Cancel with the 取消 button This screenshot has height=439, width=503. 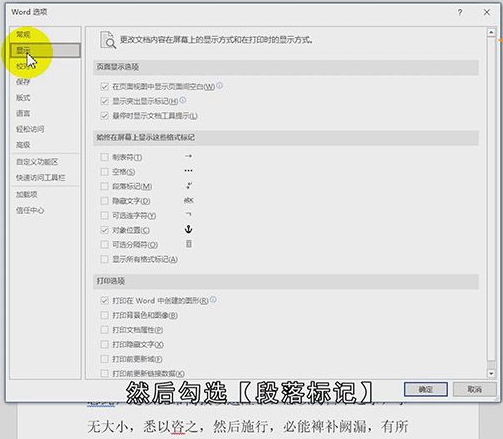[x=474, y=389]
